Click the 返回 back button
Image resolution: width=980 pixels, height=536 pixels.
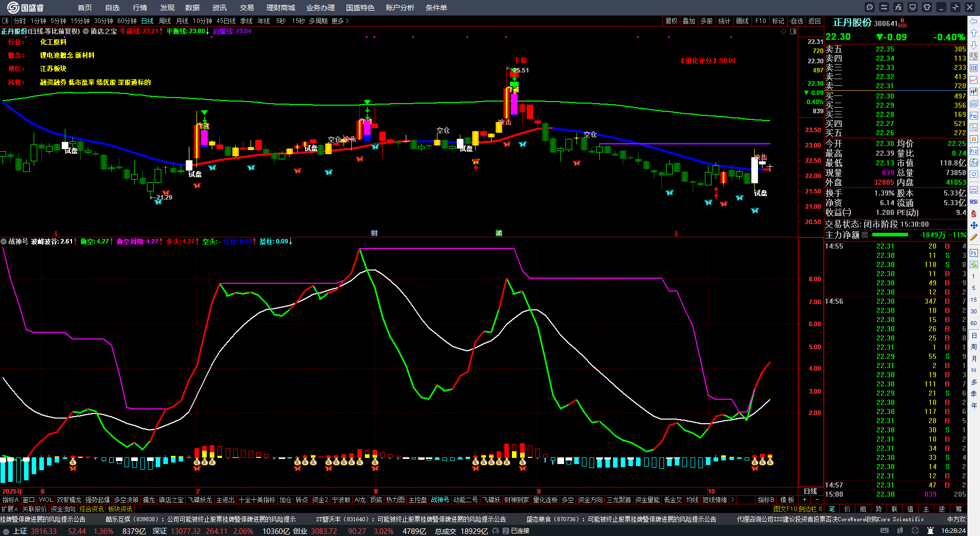pyautogui.click(x=815, y=21)
